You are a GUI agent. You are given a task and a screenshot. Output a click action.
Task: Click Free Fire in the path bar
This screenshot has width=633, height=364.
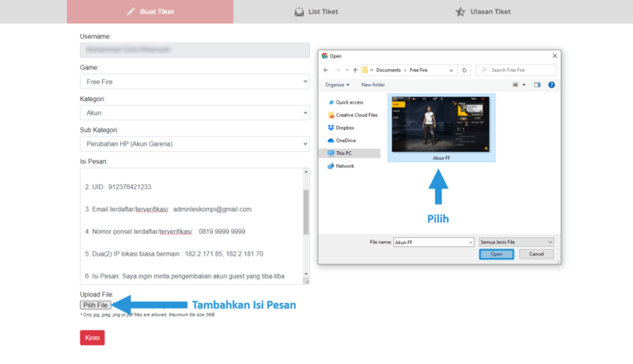coord(419,70)
